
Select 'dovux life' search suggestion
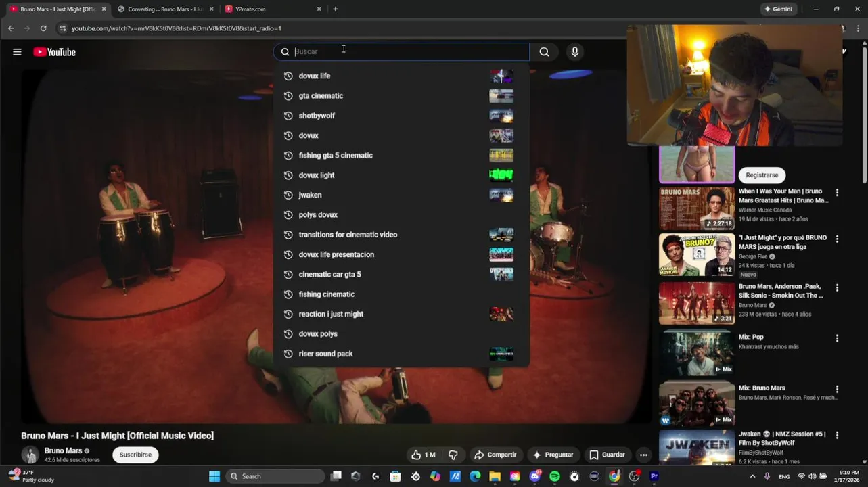[x=401, y=76]
